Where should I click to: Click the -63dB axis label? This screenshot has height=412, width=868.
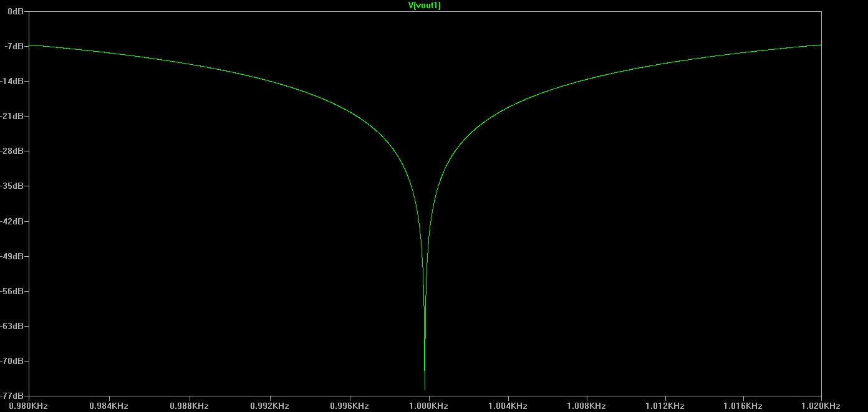(x=12, y=326)
